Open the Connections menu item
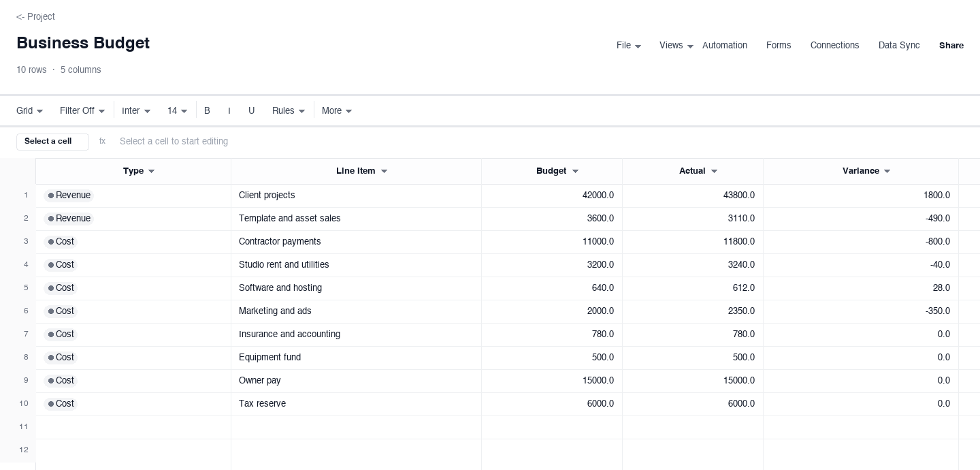Viewport: 980px width, 470px height. pos(834,46)
